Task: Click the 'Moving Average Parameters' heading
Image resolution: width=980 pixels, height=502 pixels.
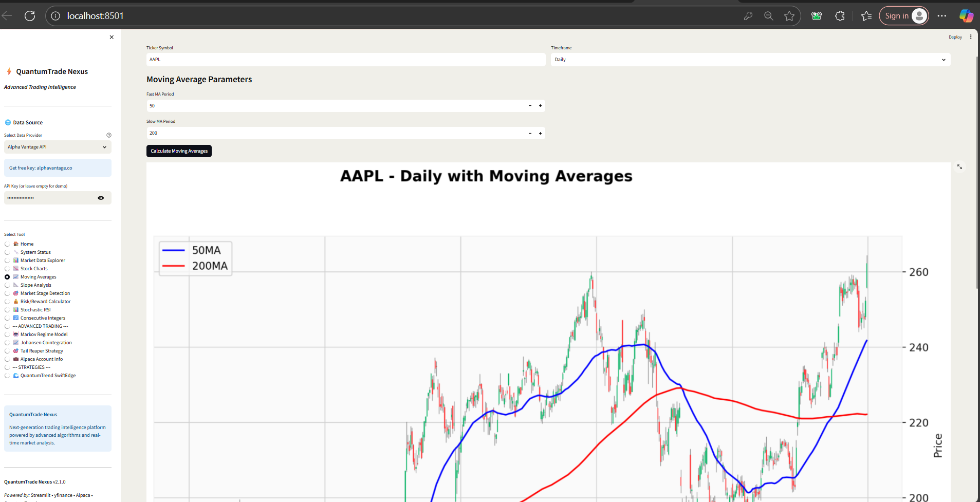Action: coord(199,79)
